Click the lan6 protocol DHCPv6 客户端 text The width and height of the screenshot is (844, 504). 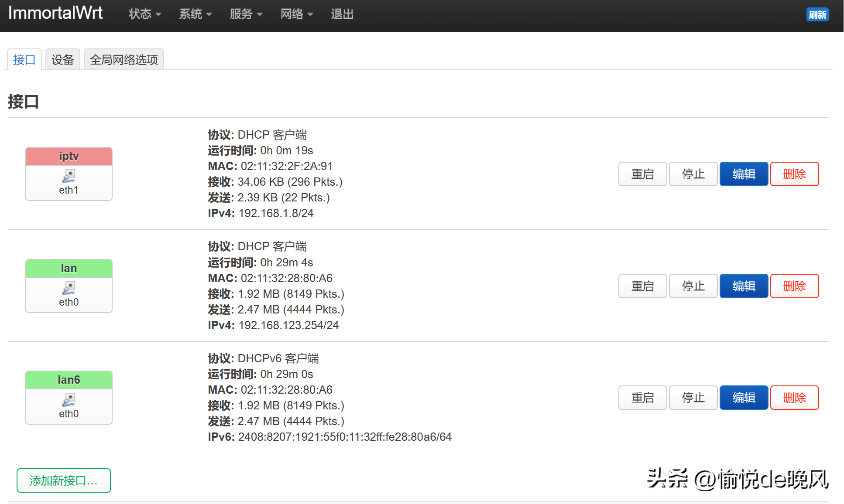[278, 358]
